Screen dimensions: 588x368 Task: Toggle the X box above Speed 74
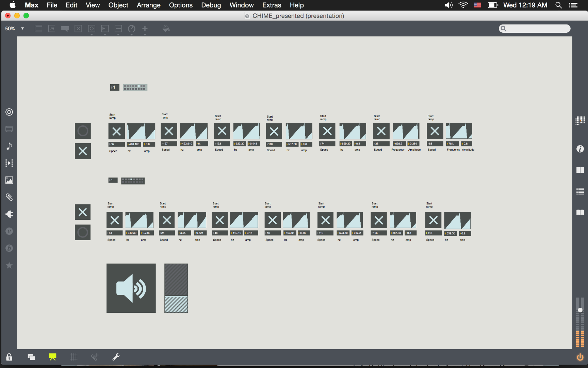327,131
